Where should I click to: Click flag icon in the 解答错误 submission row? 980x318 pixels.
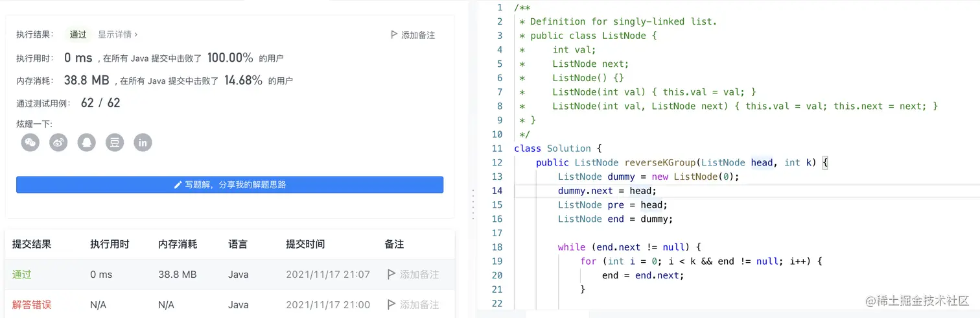pos(391,304)
